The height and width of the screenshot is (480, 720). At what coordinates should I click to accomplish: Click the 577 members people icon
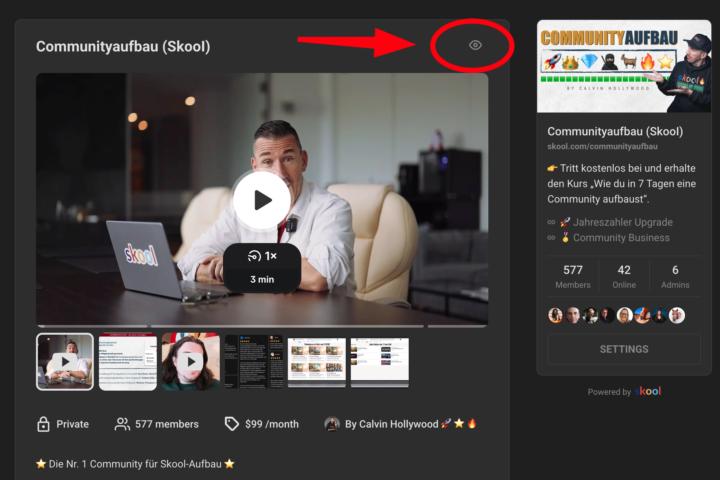[122, 424]
